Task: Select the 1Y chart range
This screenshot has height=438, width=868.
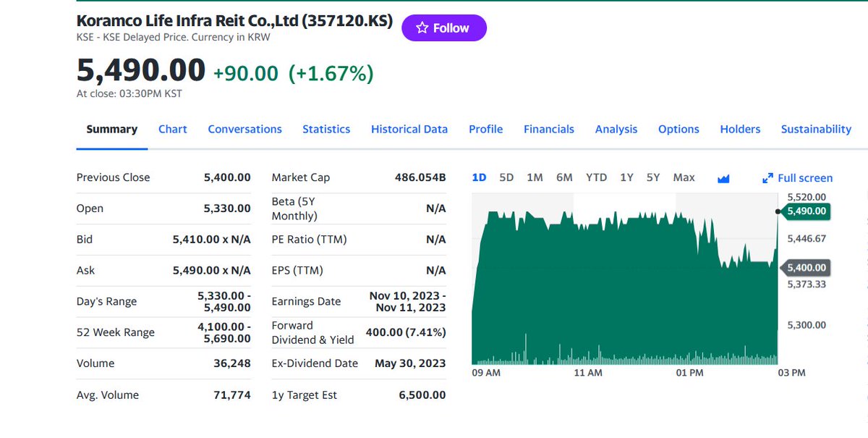Action: click(x=626, y=177)
